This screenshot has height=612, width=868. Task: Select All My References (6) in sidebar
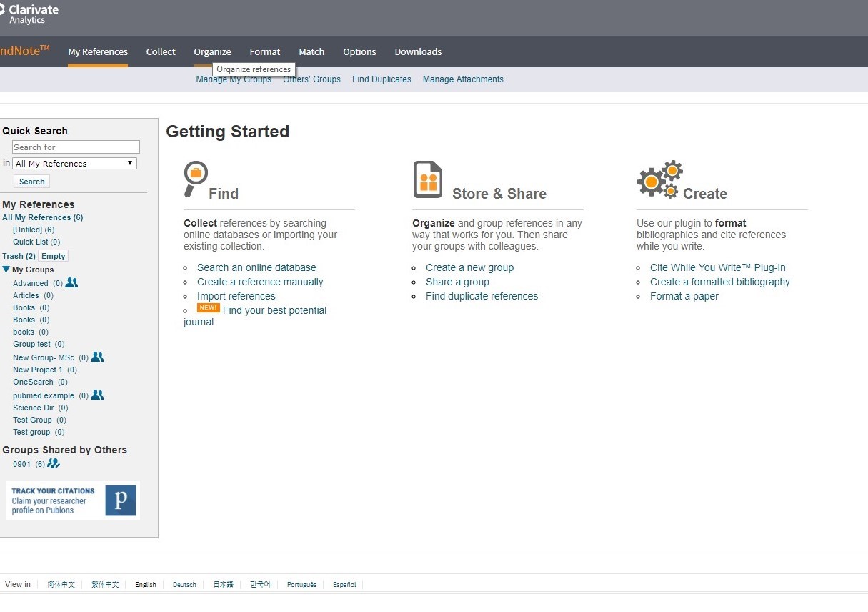[x=43, y=217]
